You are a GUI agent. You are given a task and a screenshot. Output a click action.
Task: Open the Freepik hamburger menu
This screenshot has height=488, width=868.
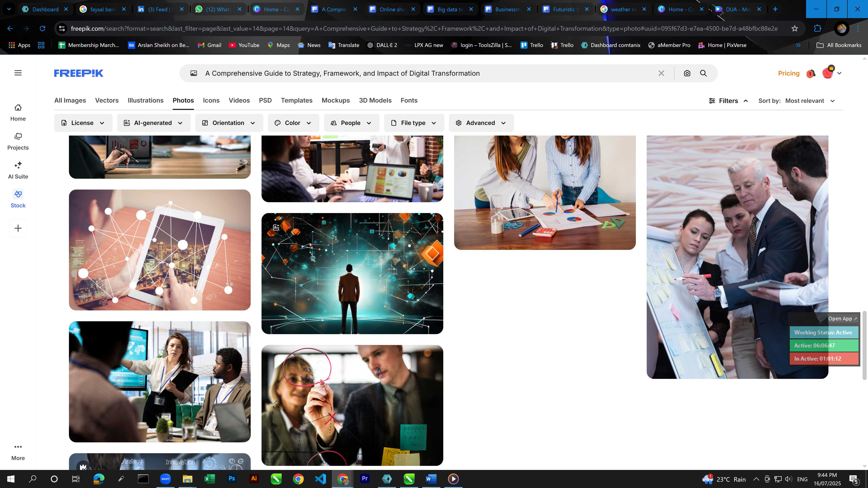(x=18, y=73)
